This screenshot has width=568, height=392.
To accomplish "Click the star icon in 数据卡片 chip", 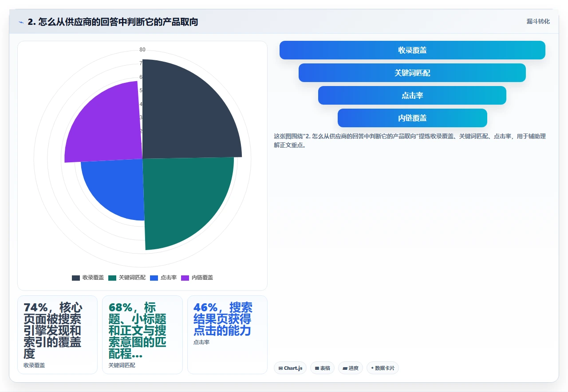I will coord(372,368).
